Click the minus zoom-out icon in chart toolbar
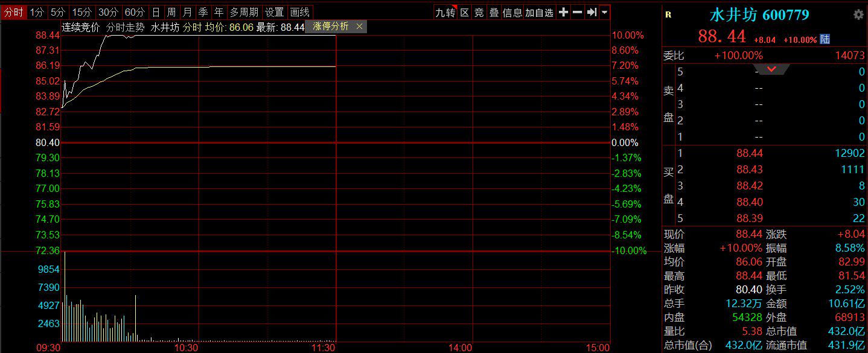 coord(577,12)
